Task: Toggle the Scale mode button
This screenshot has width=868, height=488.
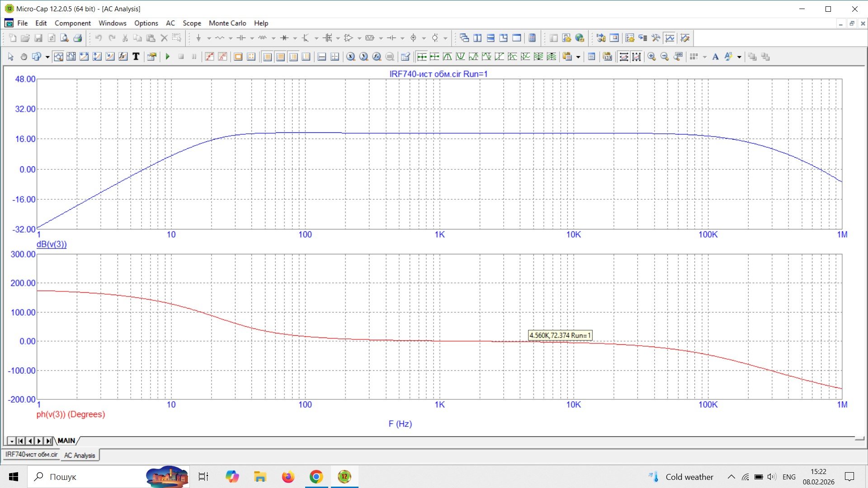Action: pyautogui.click(x=58, y=56)
